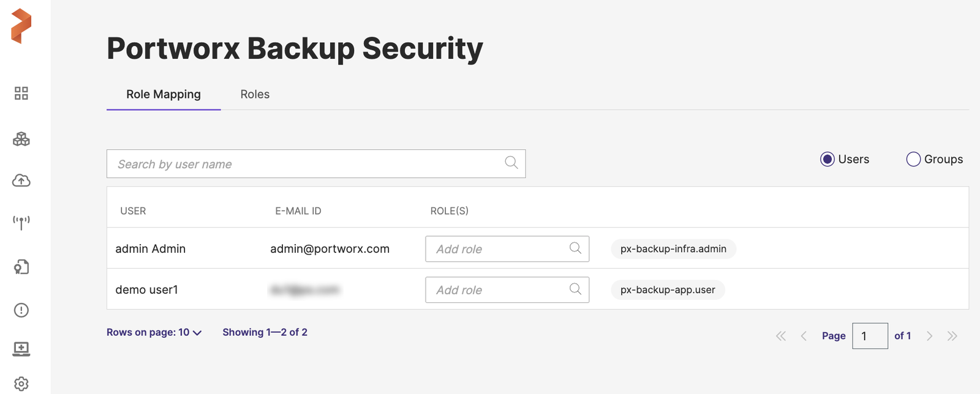Click the px-backup-infra.admin role tag
The width and height of the screenshot is (980, 394).
(673, 249)
